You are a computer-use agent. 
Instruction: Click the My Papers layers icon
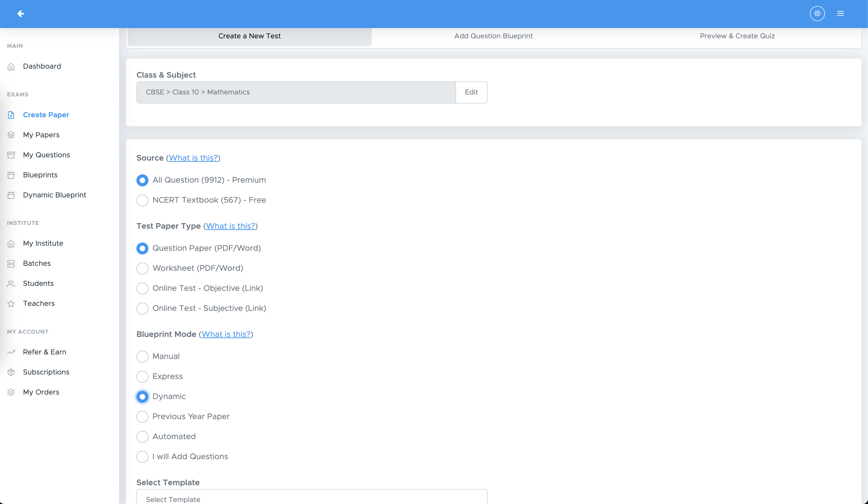[x=11, y=135]
